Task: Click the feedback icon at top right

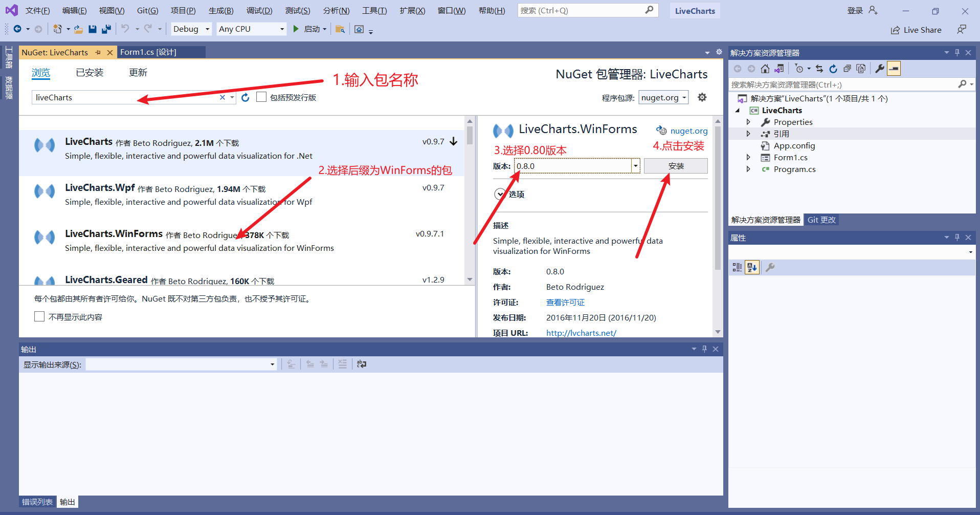Action: [x=962, y=29]
